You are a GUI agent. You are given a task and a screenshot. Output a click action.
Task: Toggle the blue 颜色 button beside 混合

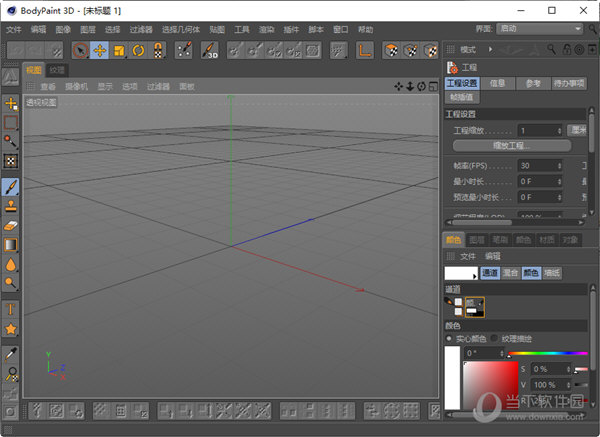531,273
